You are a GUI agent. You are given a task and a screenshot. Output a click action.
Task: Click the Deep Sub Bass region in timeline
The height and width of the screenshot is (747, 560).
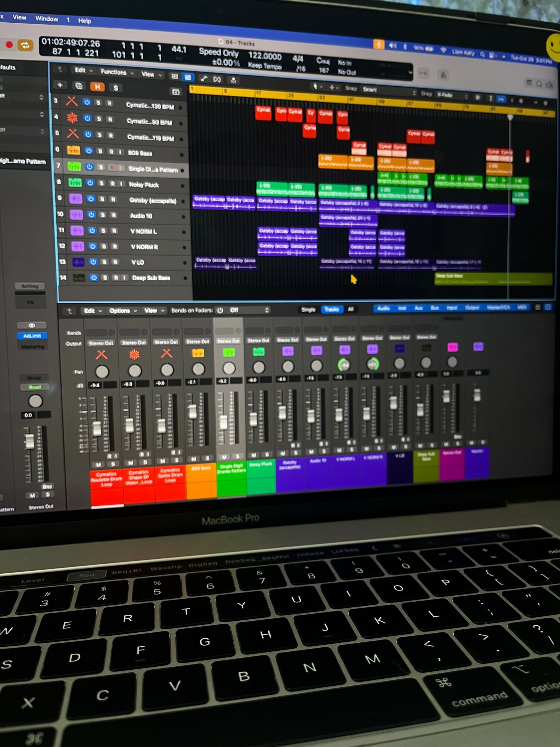point(493,279)
